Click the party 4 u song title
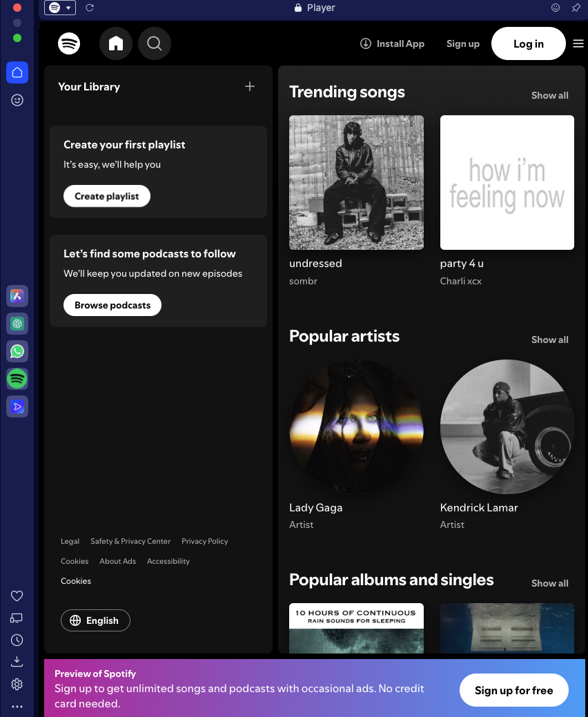Screen dimensions: 588x717 462,264
